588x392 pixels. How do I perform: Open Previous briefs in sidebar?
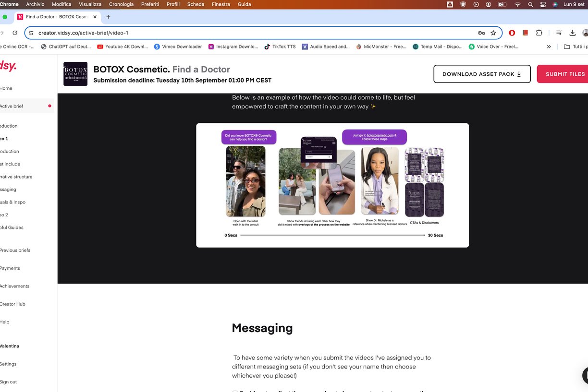[x=15, y=250]
